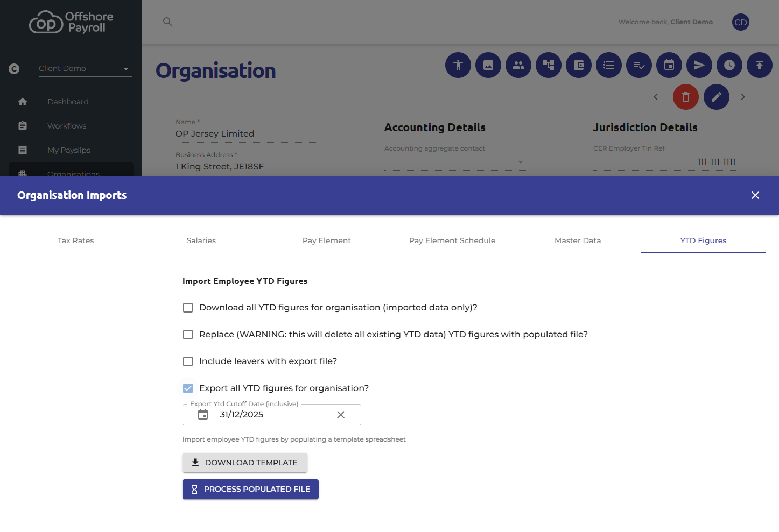
Task: Expand Accounting aggregate contact dropdown
Action: (x=455, y=162)
